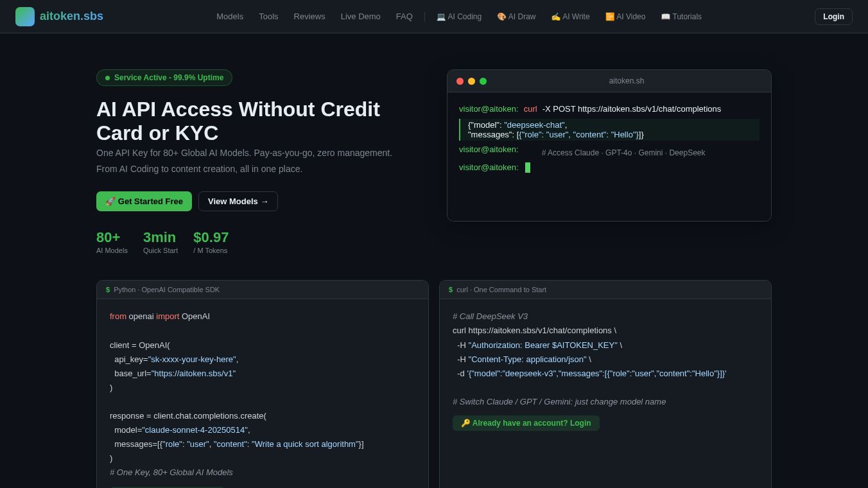Click the api_key "sk-xxxx-your-key-here" string
This screenshot has height=488, width=868.
pos(192,359)
